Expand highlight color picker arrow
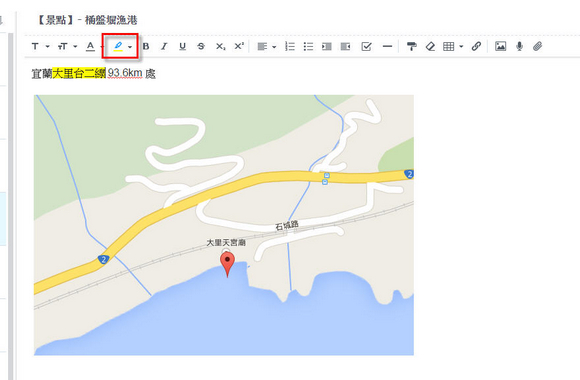The width and height of the screenshot is (580, 380). [x=130, y=47]
